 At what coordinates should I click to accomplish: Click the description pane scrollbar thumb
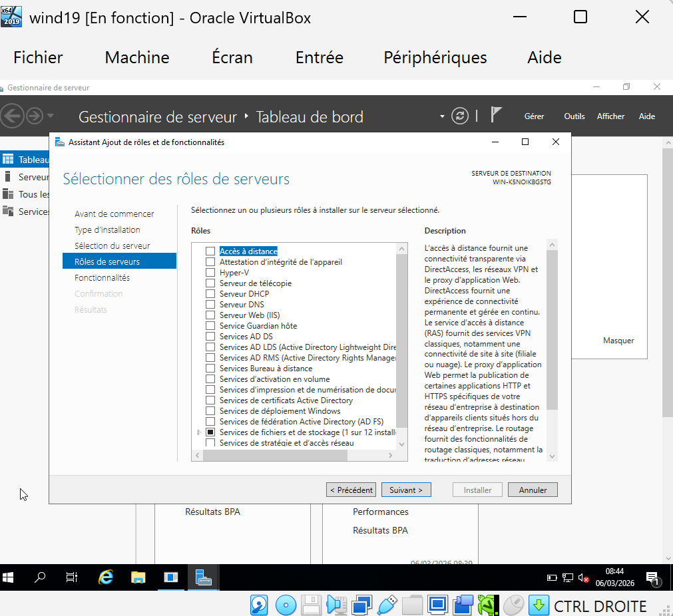tap(553, 330)
